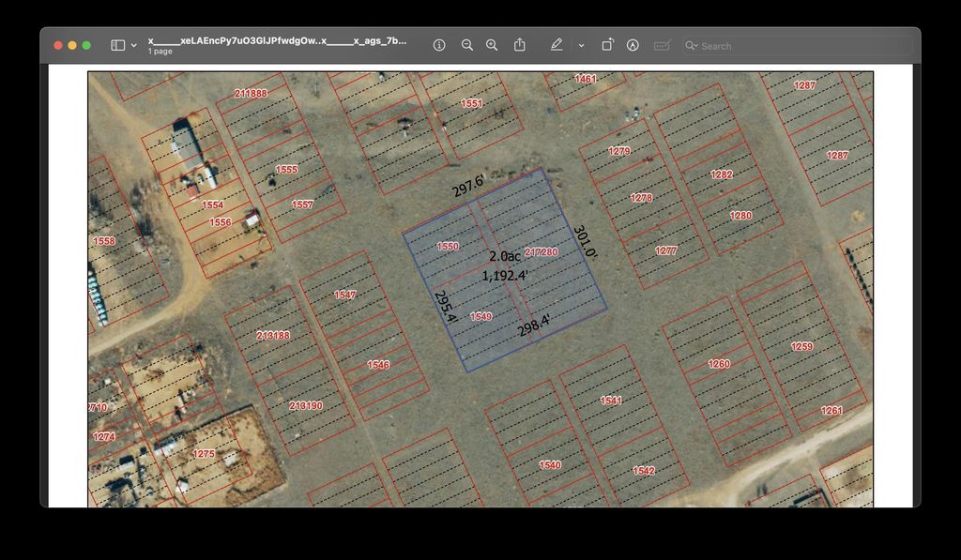Viewport: 961px width, 560px height.
Task: Expand the highlight color options chevron
Action: click(x=581, y=45)
